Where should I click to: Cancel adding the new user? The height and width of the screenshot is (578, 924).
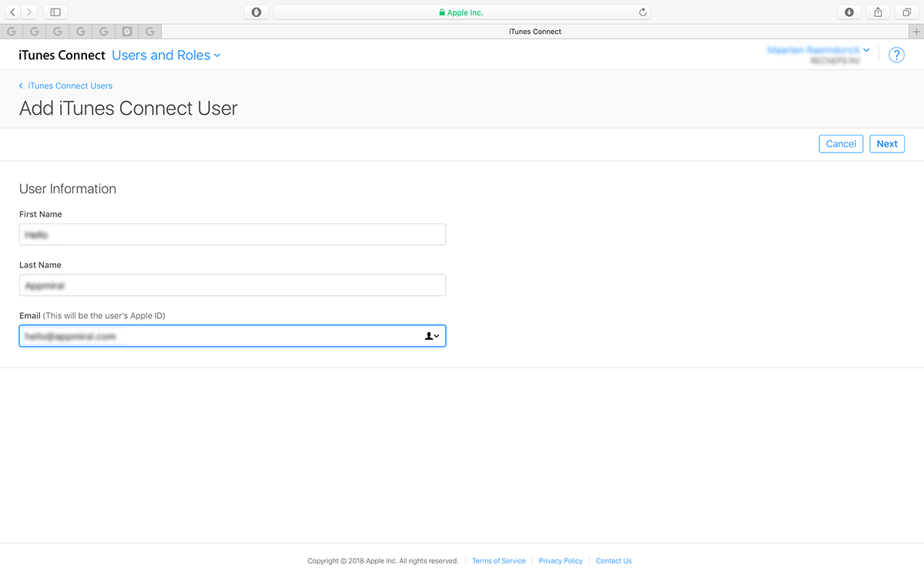click(x=841, y=143)
